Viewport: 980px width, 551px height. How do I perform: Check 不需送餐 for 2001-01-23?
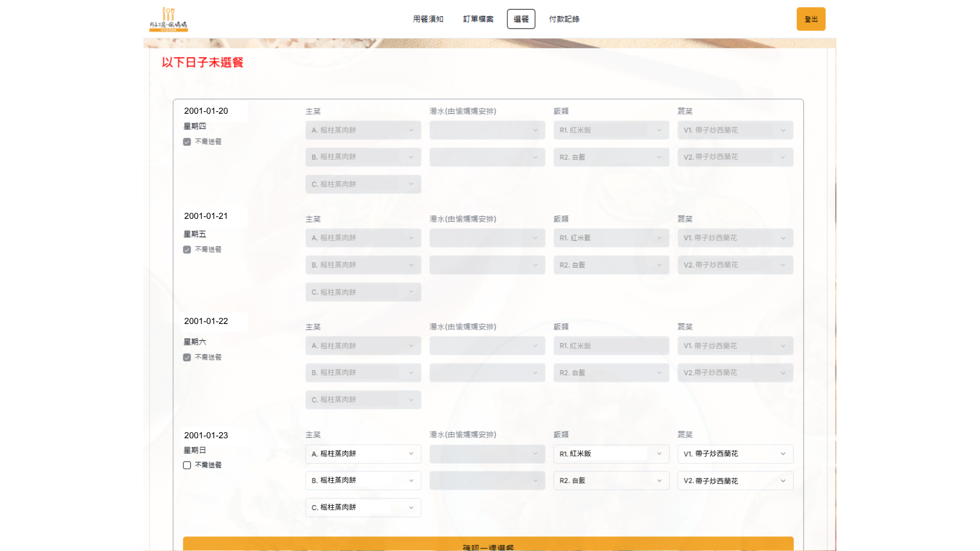187,465
